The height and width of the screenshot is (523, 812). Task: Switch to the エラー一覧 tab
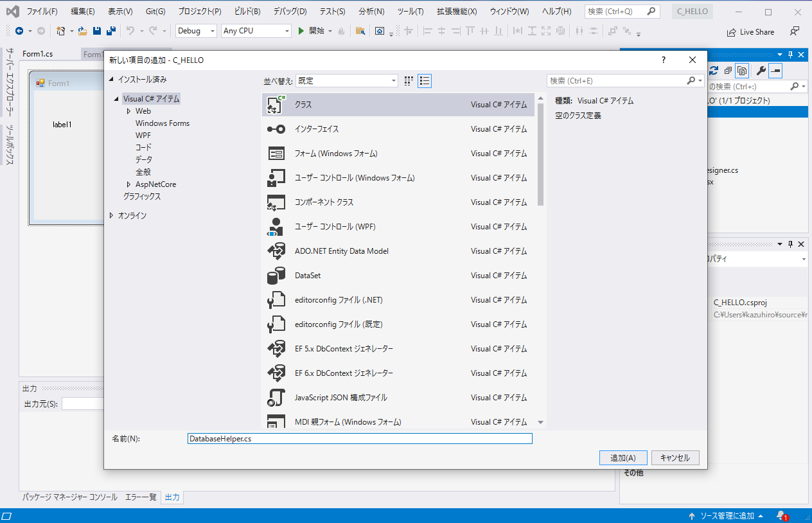140,497
